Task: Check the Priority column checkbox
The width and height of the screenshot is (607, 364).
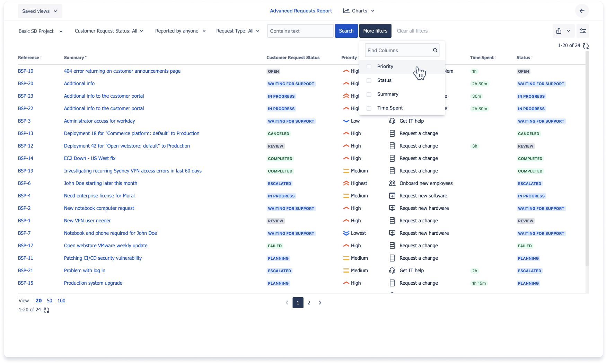Action: (369, 66)
